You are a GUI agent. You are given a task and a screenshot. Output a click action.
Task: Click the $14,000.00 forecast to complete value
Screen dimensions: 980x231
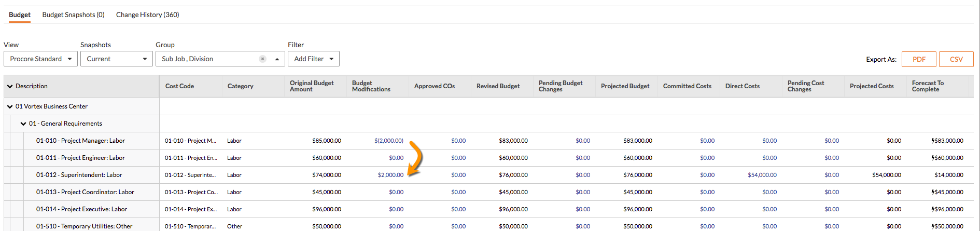coord(949,175)
